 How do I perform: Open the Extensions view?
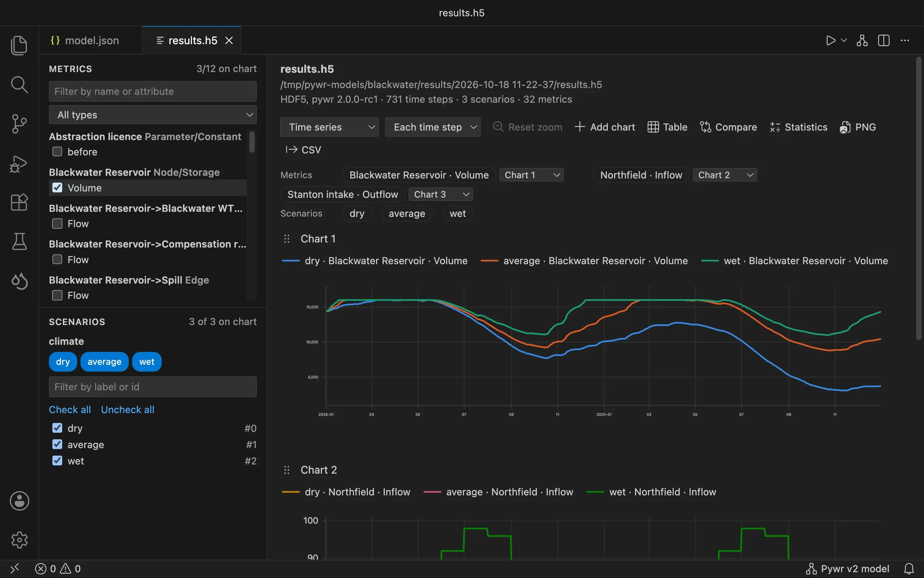[x=19, y=202]
